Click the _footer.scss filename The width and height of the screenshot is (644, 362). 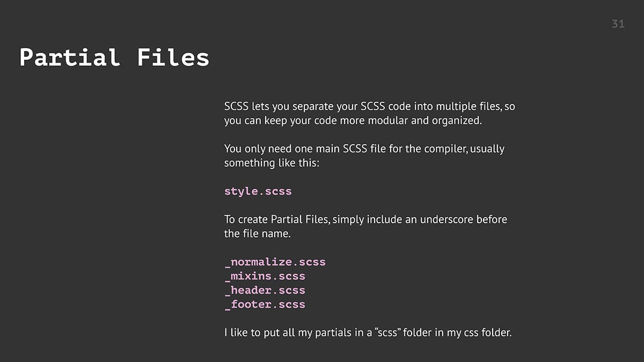pos(265,304)
